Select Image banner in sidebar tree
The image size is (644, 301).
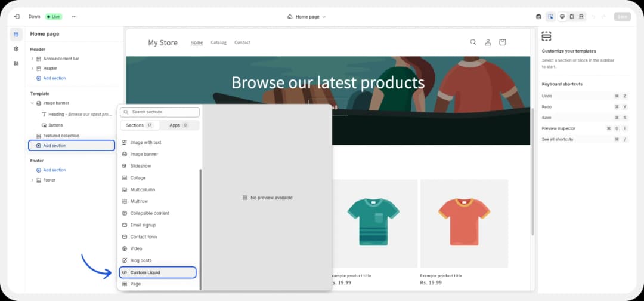click(x=56, y=103)
